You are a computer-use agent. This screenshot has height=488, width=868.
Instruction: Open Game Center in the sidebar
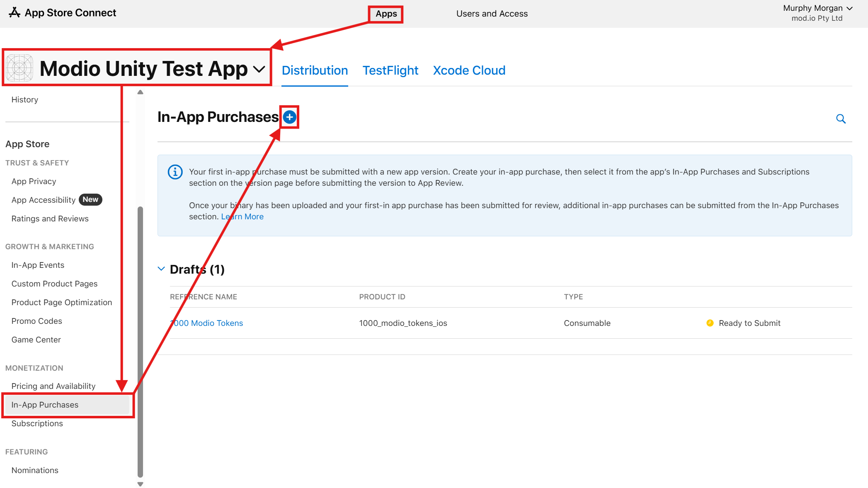coord(36,340)
